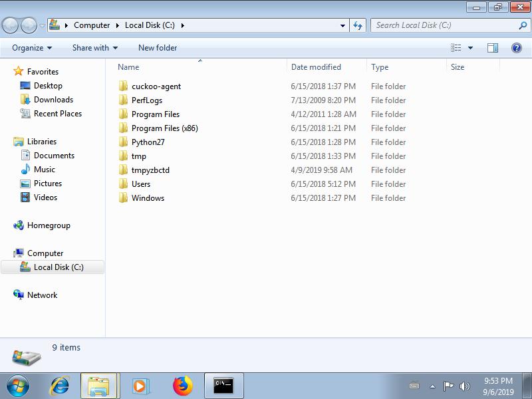Open the address bar history dropdown

coord(342,25)
